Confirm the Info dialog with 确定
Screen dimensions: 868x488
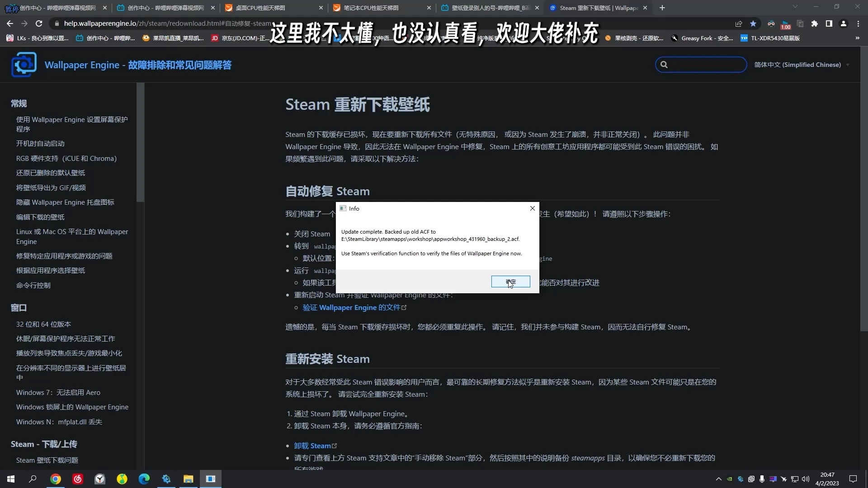point(510,282)
